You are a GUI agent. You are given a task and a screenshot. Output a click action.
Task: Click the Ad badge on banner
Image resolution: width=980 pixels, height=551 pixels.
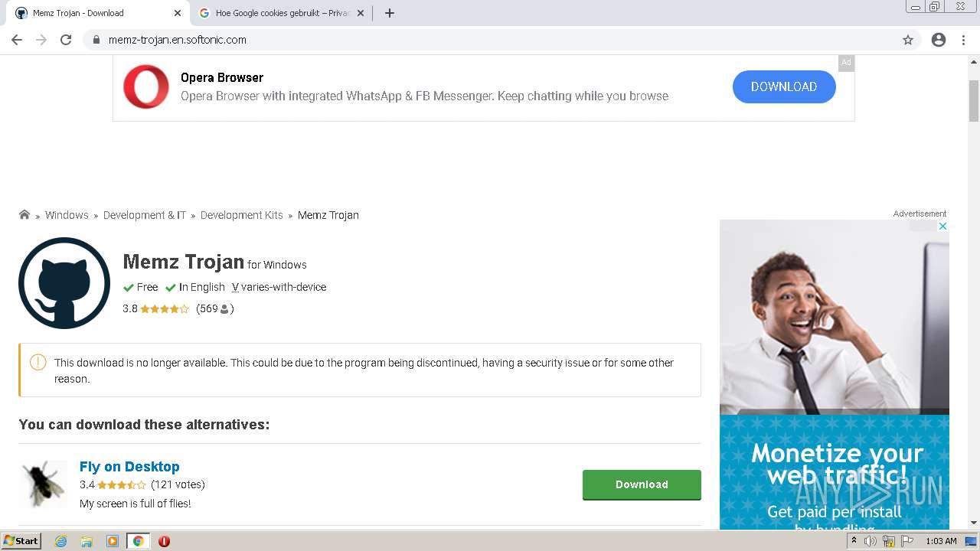click(846, 63)
